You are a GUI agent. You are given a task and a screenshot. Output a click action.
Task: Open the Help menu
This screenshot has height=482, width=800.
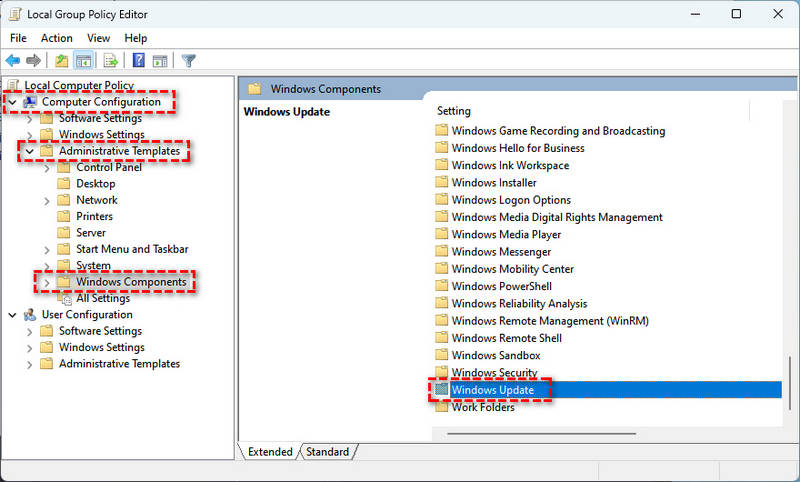click(136, 38)
